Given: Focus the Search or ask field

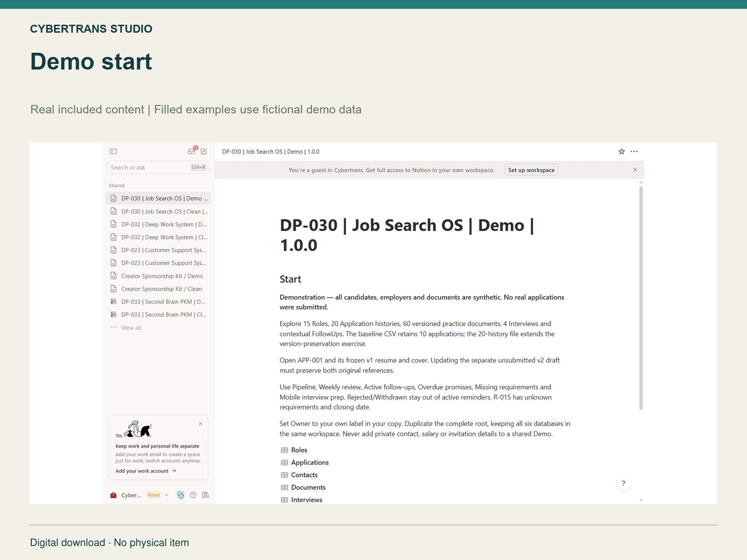Looking at the screenshot, I should coord(158,168).
